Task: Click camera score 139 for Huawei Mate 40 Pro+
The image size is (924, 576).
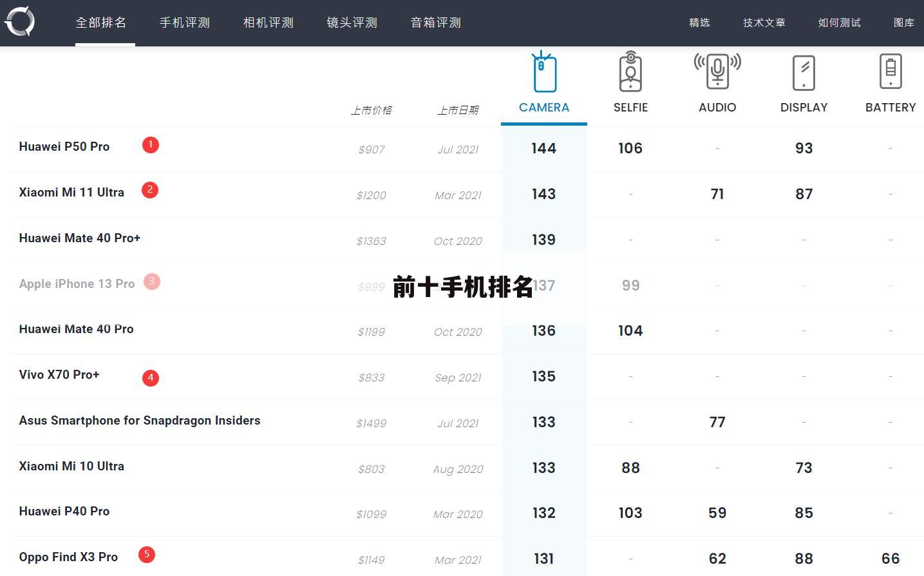Action: click(544, 240)
